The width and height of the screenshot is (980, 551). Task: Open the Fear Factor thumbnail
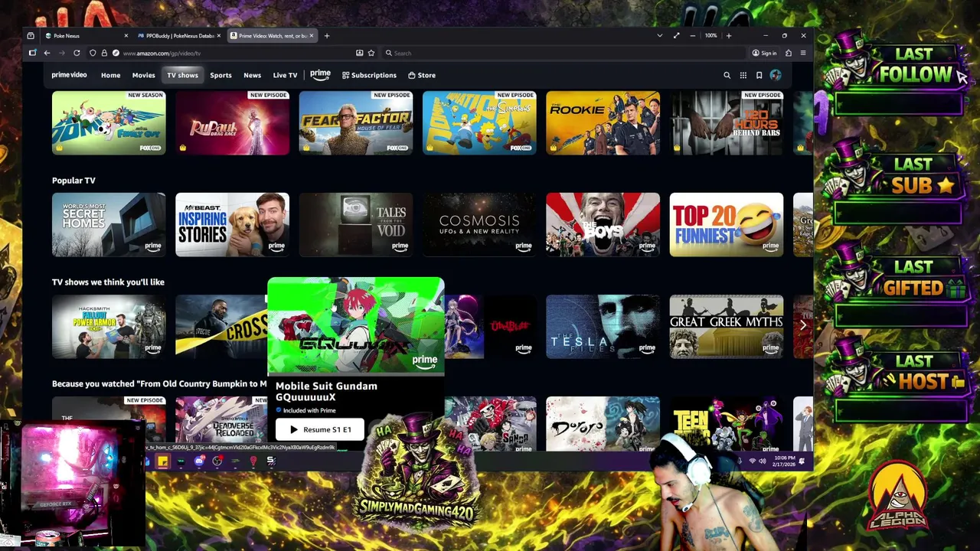[x=355, y=123]
